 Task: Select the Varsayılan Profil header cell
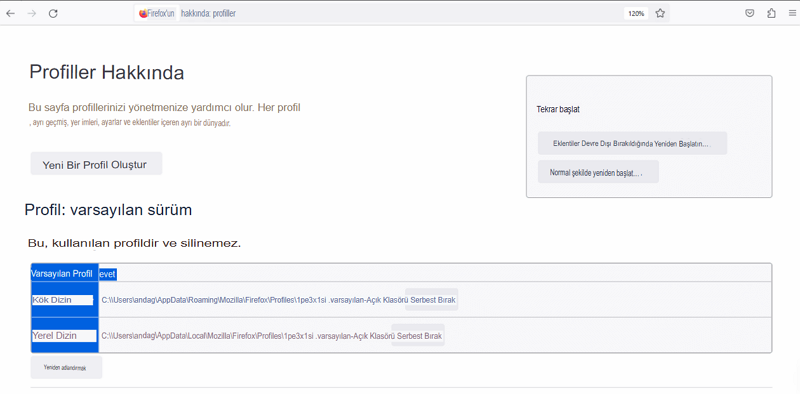(65, 274)
